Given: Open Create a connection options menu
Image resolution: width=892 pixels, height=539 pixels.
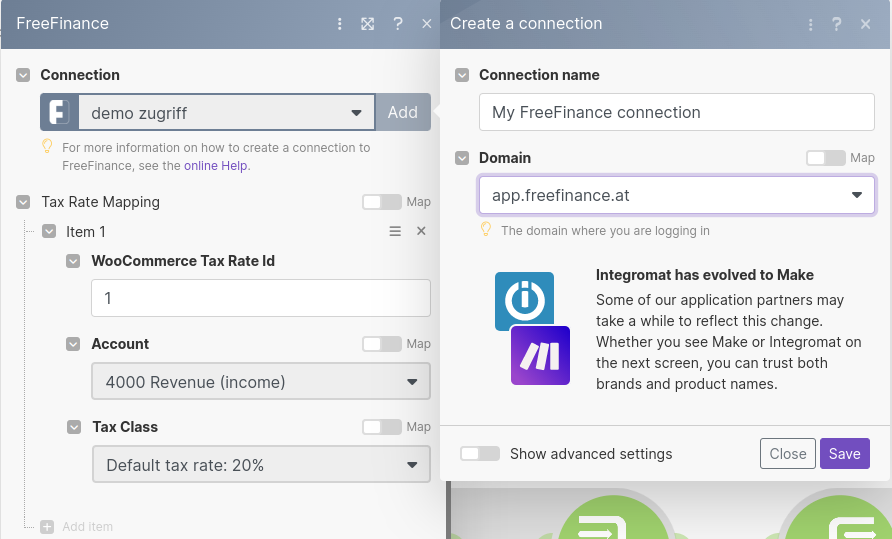Looking at the screenshot, I should point(808,24).
